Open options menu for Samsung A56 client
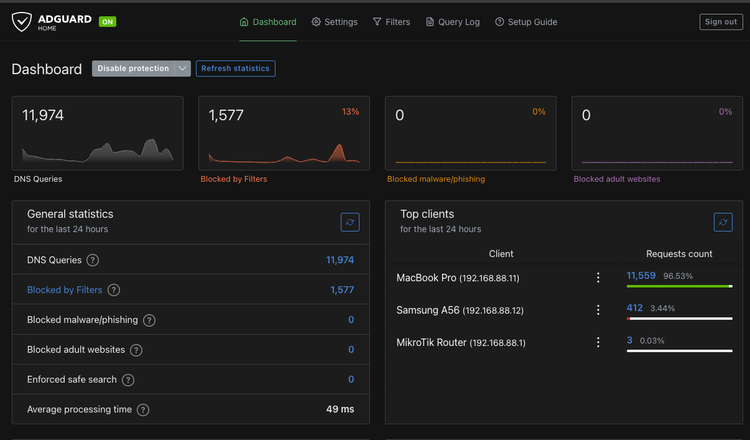 pyautogui.click(x=598, y=310)
